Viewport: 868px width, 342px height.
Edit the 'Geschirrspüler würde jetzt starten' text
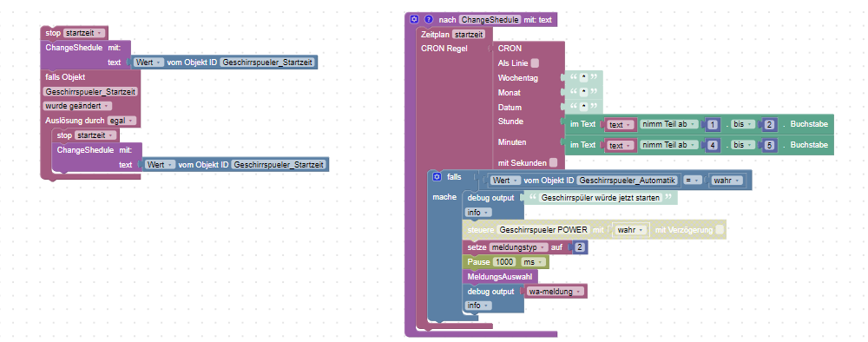pos(600,198)
